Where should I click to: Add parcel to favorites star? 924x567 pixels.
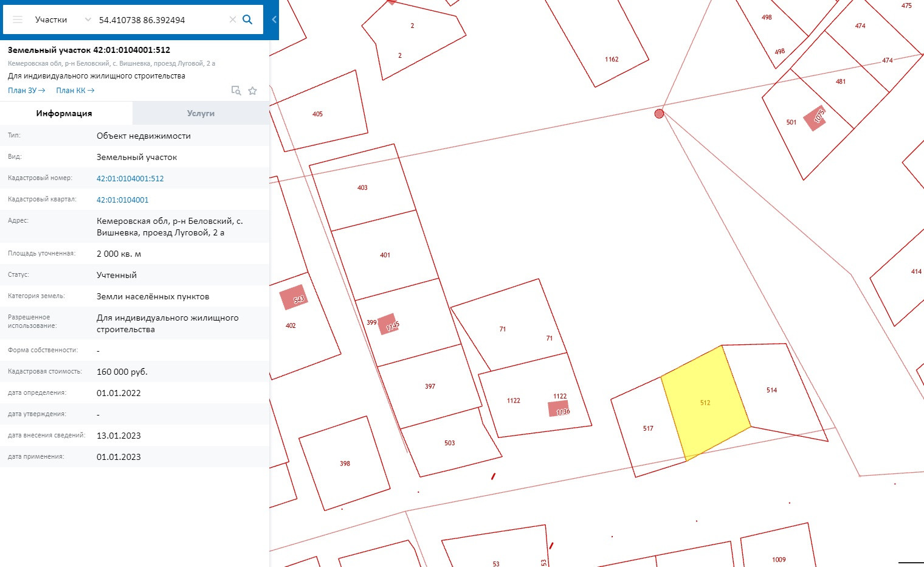coord(252,91)
